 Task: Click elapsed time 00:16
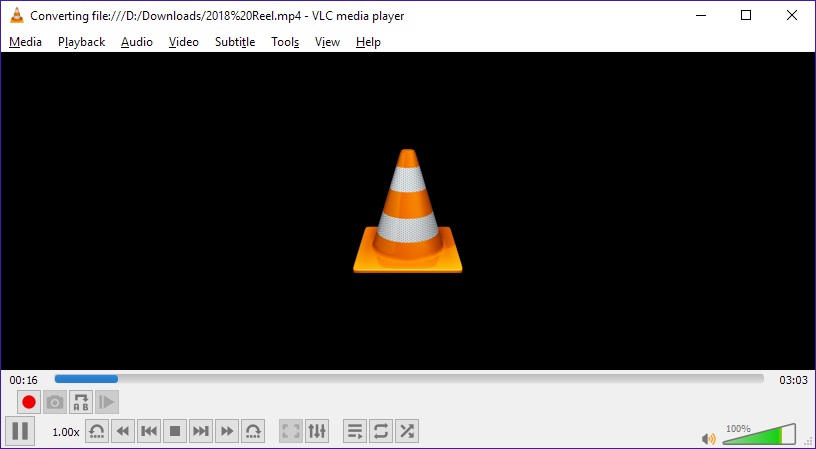[x=23, y=380]
